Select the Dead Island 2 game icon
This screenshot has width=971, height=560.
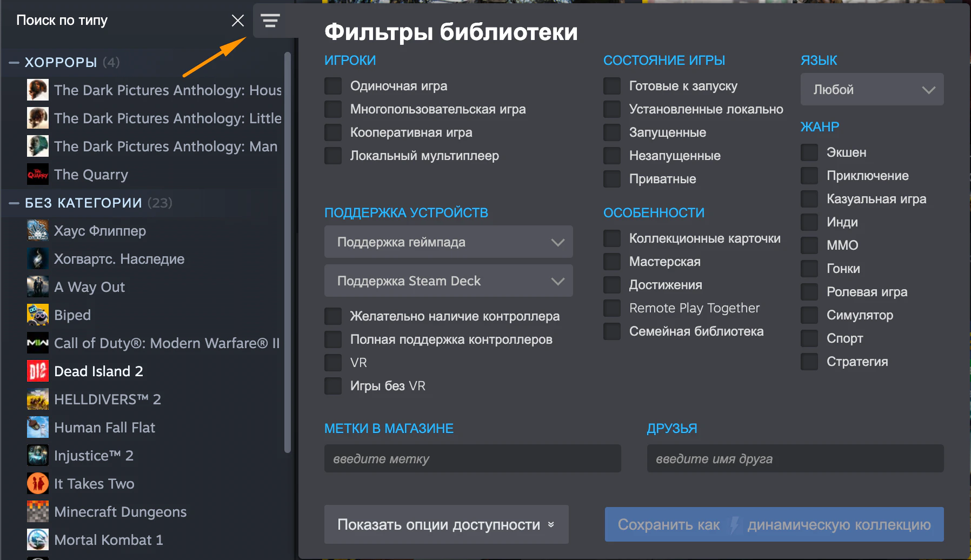tap(38, 371)
